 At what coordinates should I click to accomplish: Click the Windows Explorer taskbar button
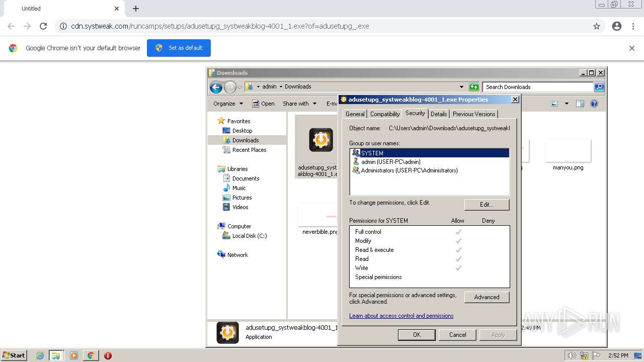(x=56, y=355)
